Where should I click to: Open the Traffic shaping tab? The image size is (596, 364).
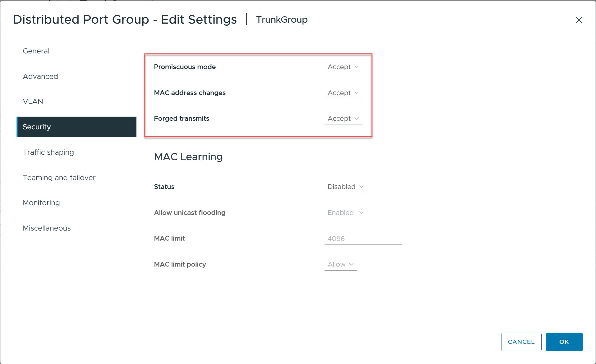48,152
